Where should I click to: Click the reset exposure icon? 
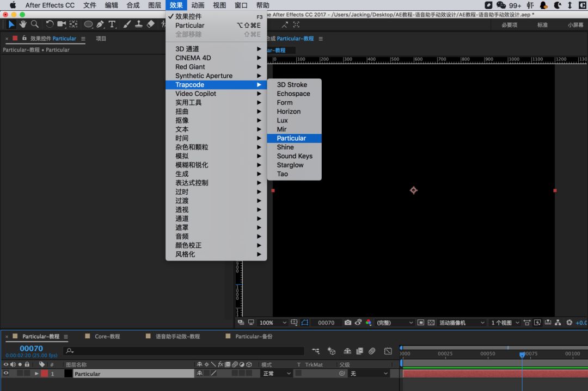569,322
